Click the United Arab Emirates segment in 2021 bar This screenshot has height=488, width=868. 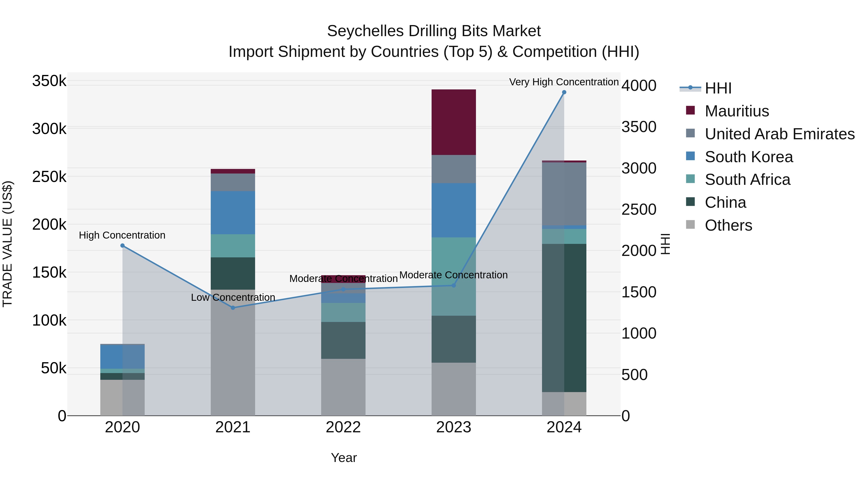(233, 182)
